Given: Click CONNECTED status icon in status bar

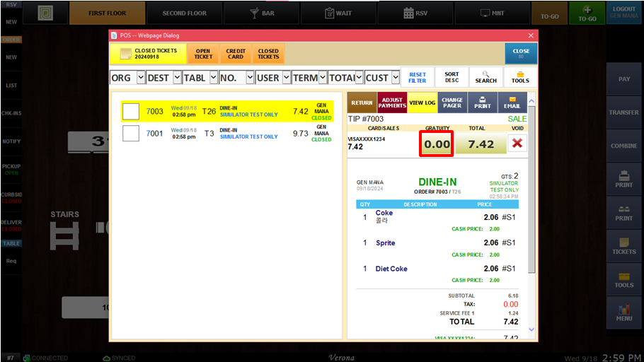Looking at the screenshot, I should [27, 358].
